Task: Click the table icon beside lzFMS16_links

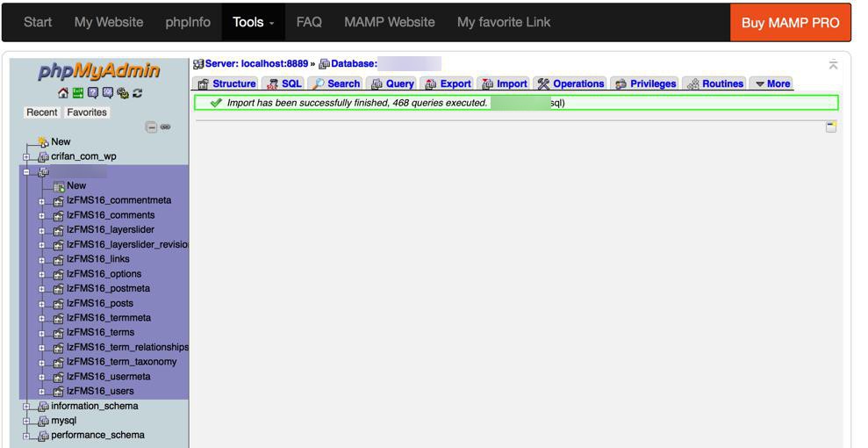Action: coord(58,260)
